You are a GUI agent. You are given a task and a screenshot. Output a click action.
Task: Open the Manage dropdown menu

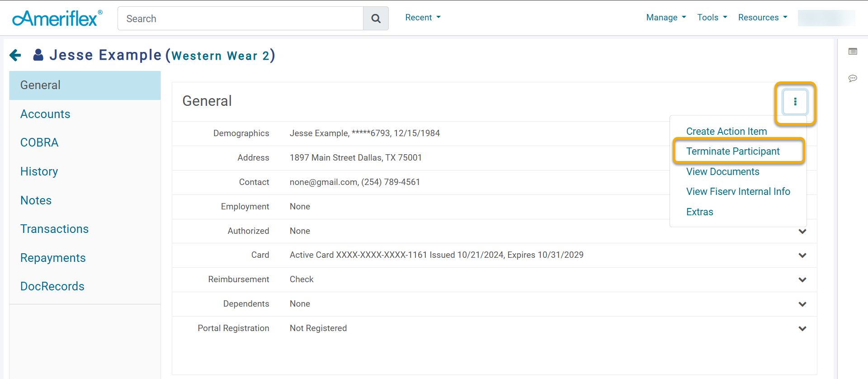click(x=666, y=18)
